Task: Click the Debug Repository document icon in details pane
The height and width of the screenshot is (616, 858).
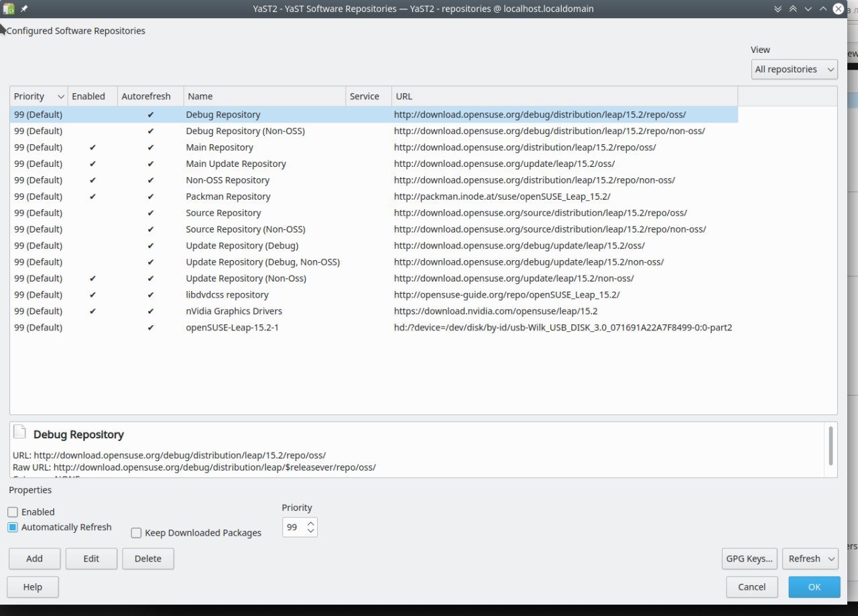Action: [x=20, y=432]
